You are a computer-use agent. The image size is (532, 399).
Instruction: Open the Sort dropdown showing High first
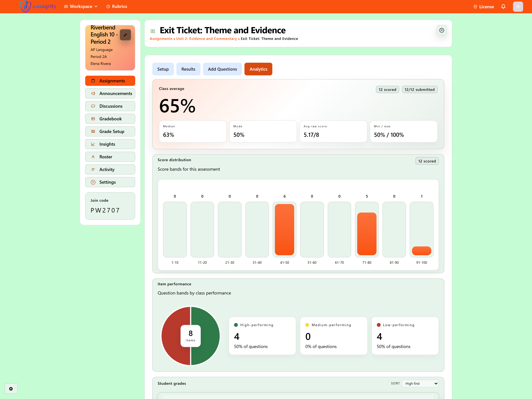click(x=420, y=383)
